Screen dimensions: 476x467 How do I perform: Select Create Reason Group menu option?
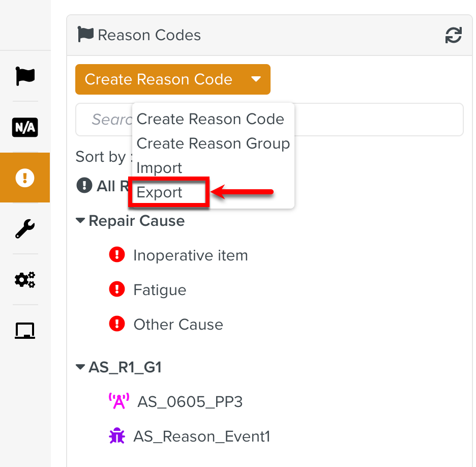(213, 143)
